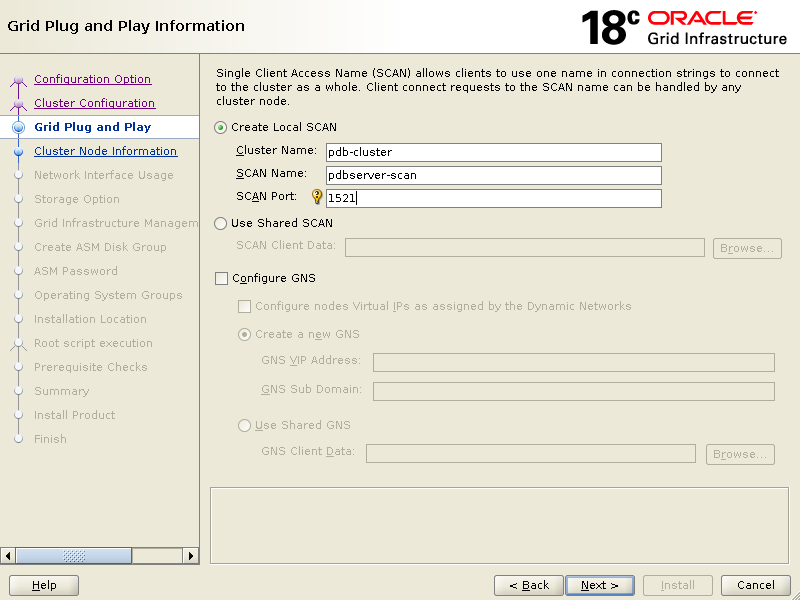Screen dimensions: 800x600
Task: Click the Grid Infrastructure Management step text
Action: (x=116, y=223)
